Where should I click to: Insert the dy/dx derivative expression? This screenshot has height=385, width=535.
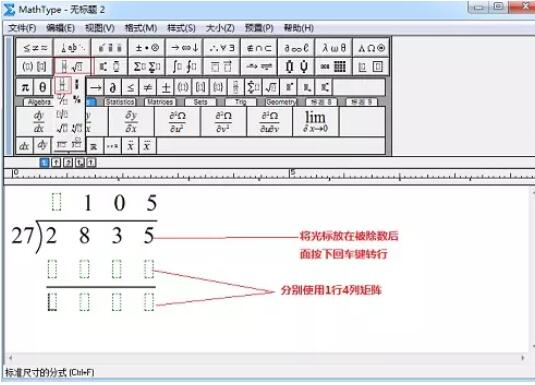(39, 122)
